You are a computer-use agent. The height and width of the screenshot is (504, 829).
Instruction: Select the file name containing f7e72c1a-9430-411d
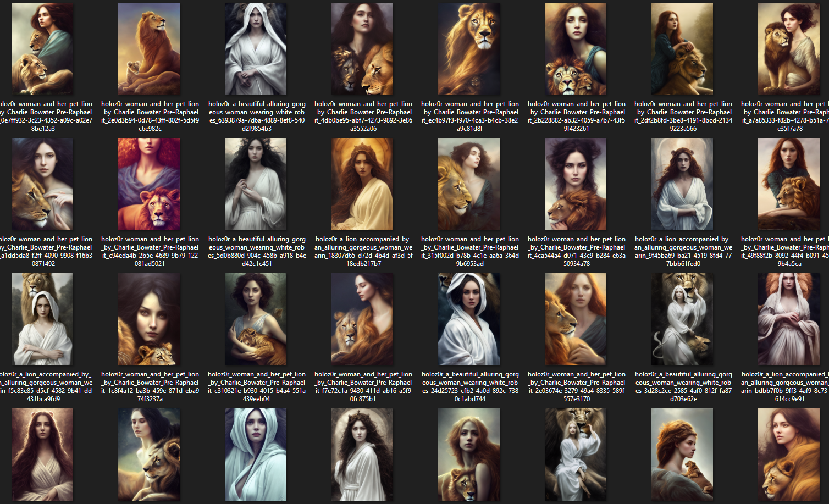tap(363, 386)
